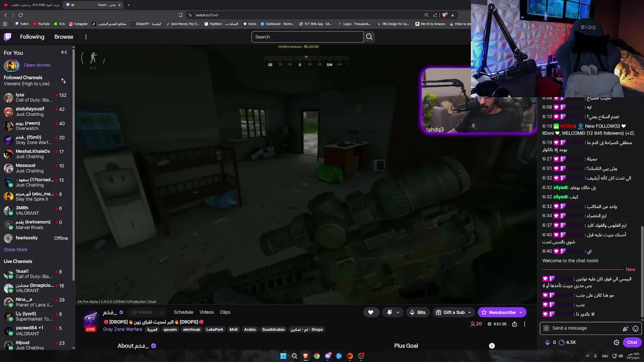Click the celebration icon in chat box

pos(625,328)
